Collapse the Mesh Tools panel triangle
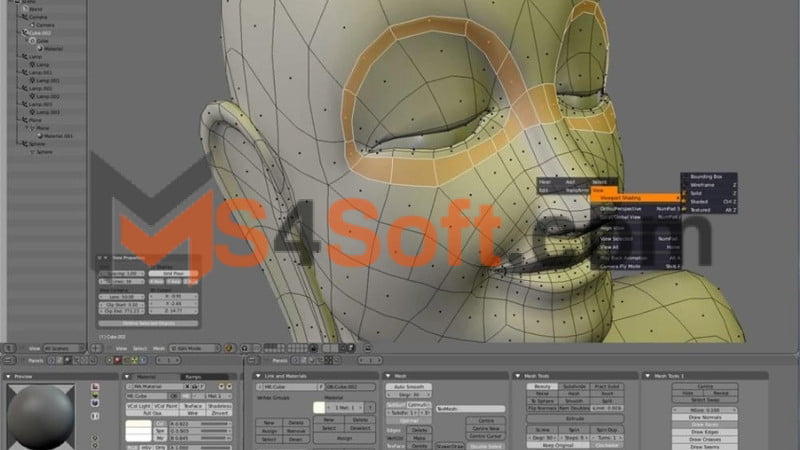Image resolution: width=800 pixels, height=450 pixels. coord(518,376)
